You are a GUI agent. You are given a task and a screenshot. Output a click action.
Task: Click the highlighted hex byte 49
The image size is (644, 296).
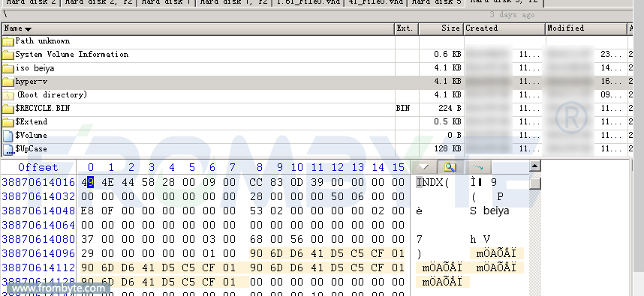tap(88, 182)
